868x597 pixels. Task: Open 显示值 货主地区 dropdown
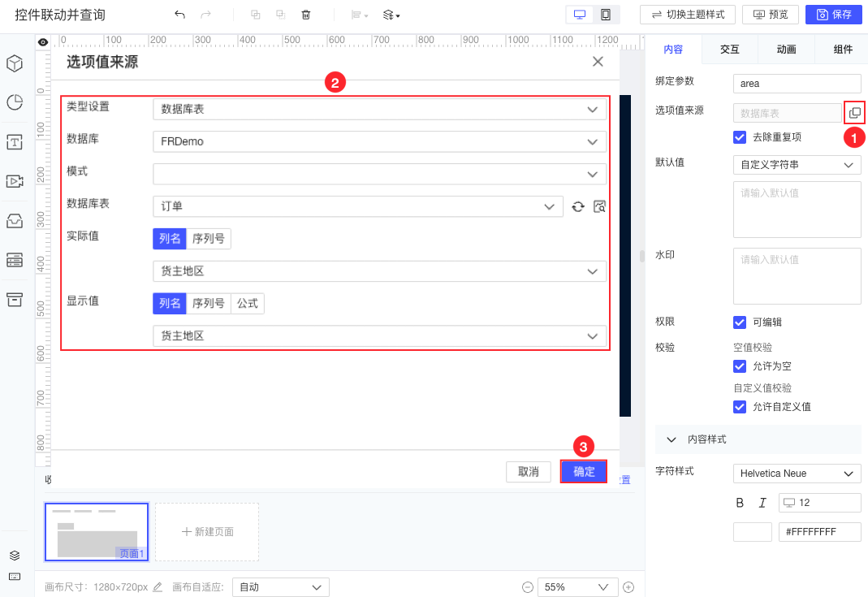tap(379, 335)
